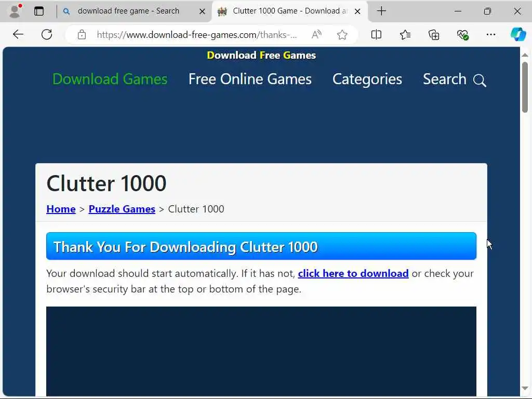This screenshot has width=532, height=399.
Task: Click the site's search magnifier icon
Action: tap(480, 81)
